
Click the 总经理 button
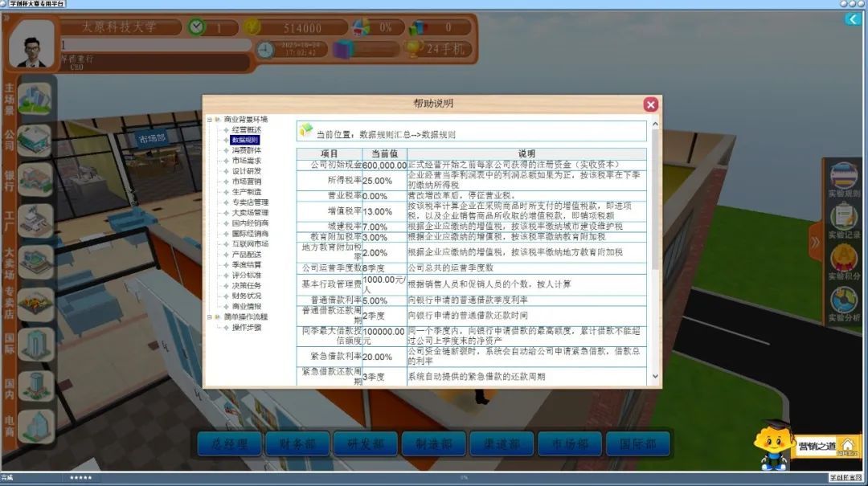231,443
